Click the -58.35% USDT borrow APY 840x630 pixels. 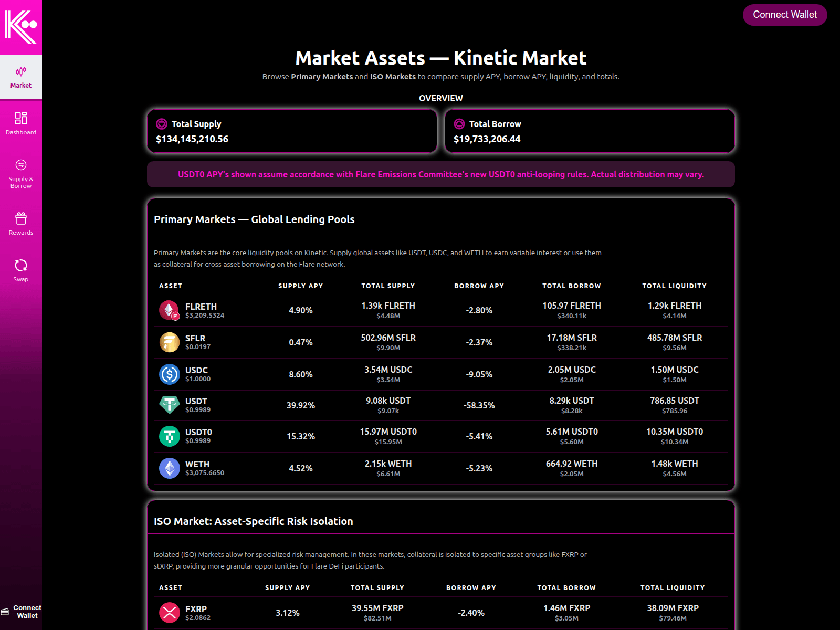479,405
